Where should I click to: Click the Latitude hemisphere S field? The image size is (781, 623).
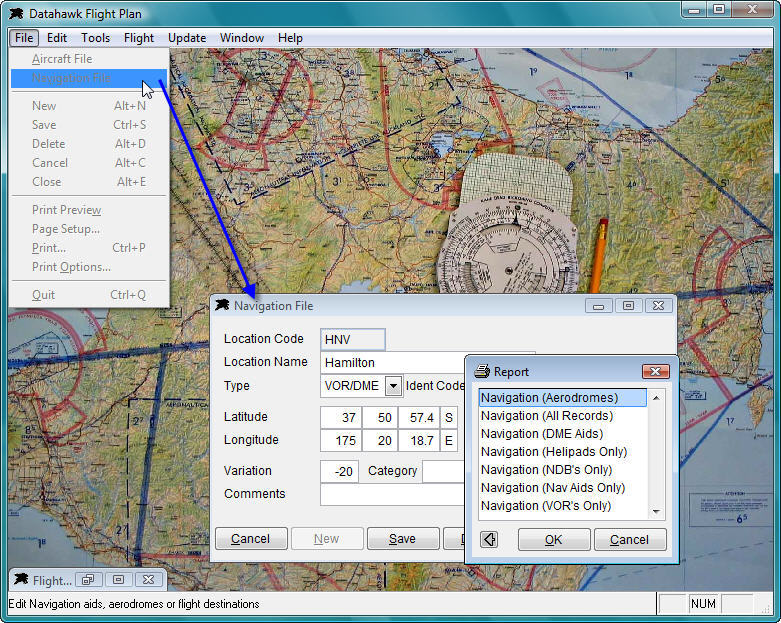pyautogui.click(x=449, y=417)
